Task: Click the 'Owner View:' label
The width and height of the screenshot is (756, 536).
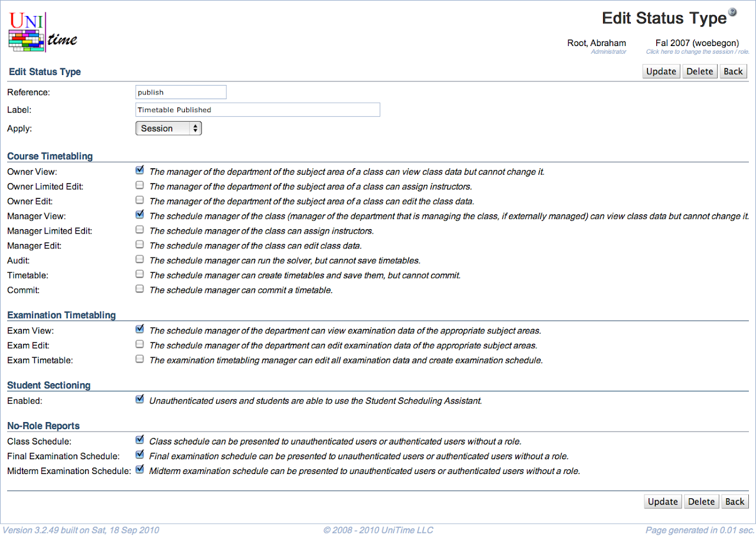Action: coord(32,172)
